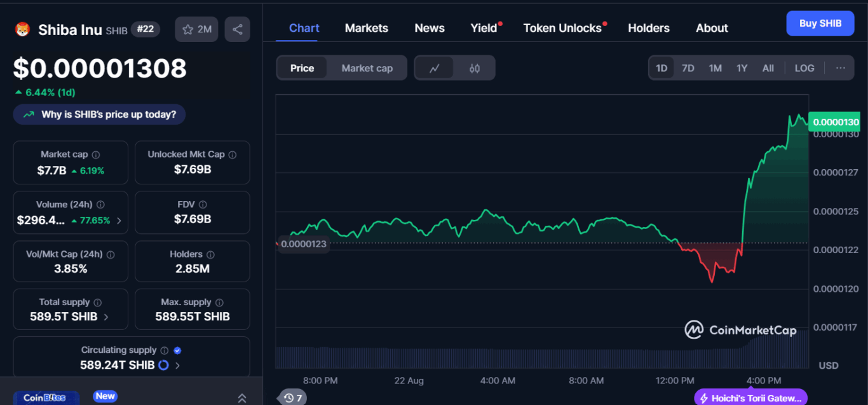Select the All timeframe
Screen dimensions: 868x405
click(768, 68)
